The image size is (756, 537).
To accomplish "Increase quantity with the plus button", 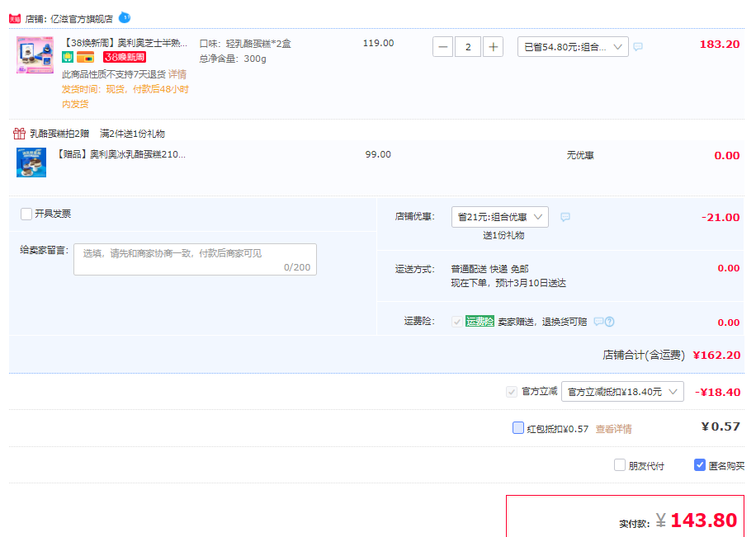I will (493, 47).
